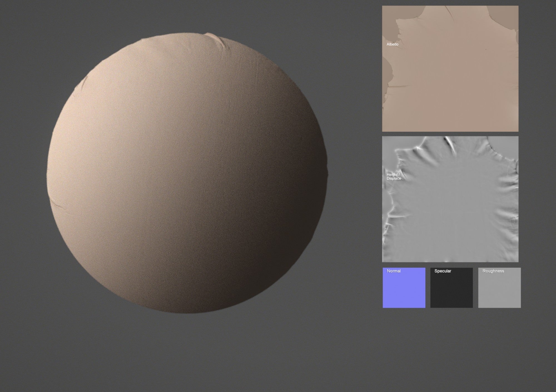The height and width of the screenshot is (392, 556).
Task: Click the Albedo texture map thumbnail
Action: (x=450, y=69)
